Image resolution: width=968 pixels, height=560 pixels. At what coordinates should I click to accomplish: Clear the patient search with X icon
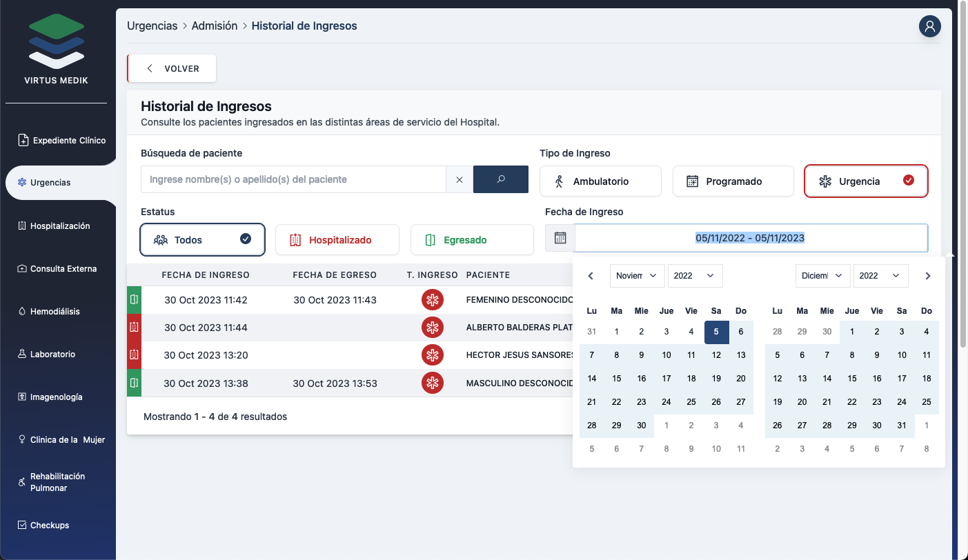(460, 179)
